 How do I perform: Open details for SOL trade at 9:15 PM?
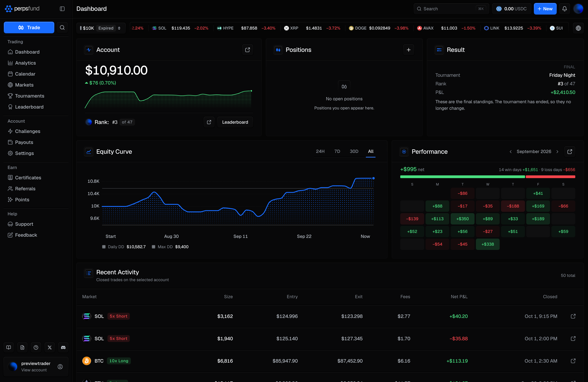[573, 316]
